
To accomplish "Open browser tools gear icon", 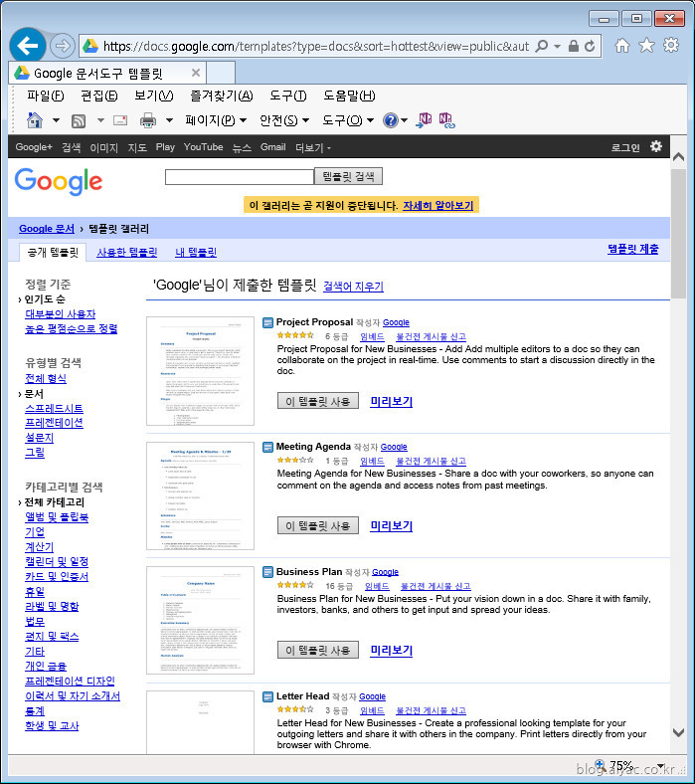I will [671, 46].
